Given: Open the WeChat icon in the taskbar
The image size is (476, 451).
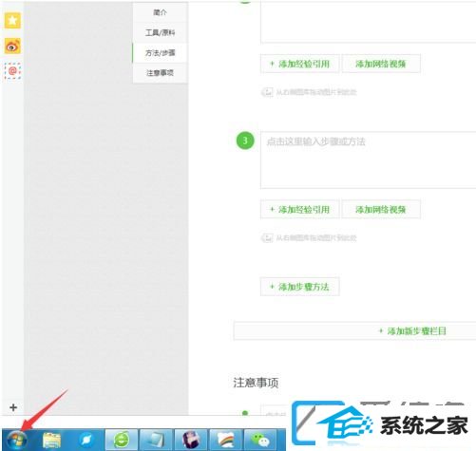Looking at the screenshot, I should [x=260, y=441].
